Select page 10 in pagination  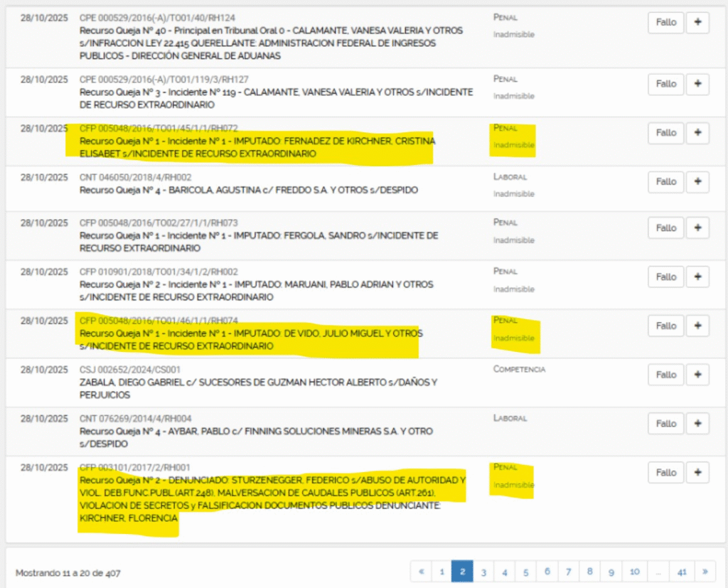click(x=634, y=572)
